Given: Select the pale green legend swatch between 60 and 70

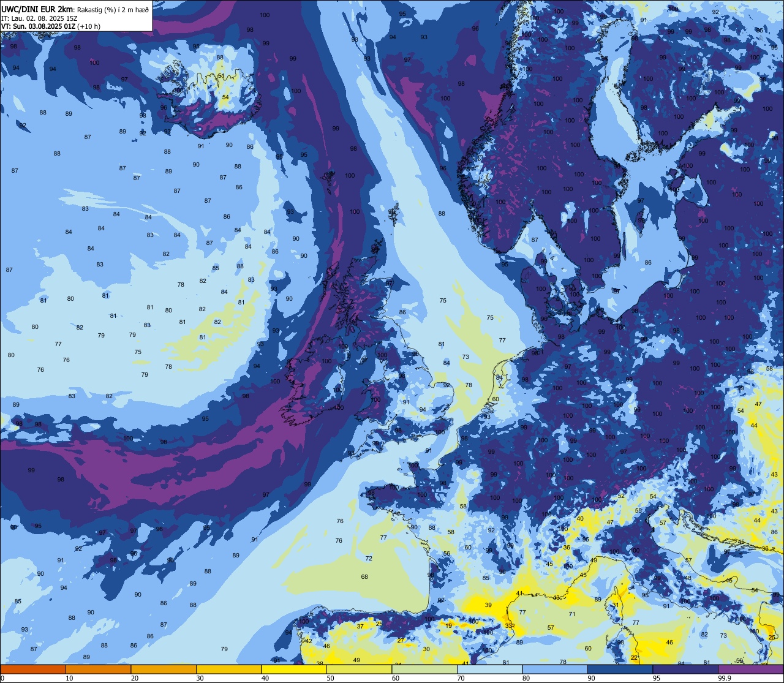Looking at the screenshot, I should point(424,669).
